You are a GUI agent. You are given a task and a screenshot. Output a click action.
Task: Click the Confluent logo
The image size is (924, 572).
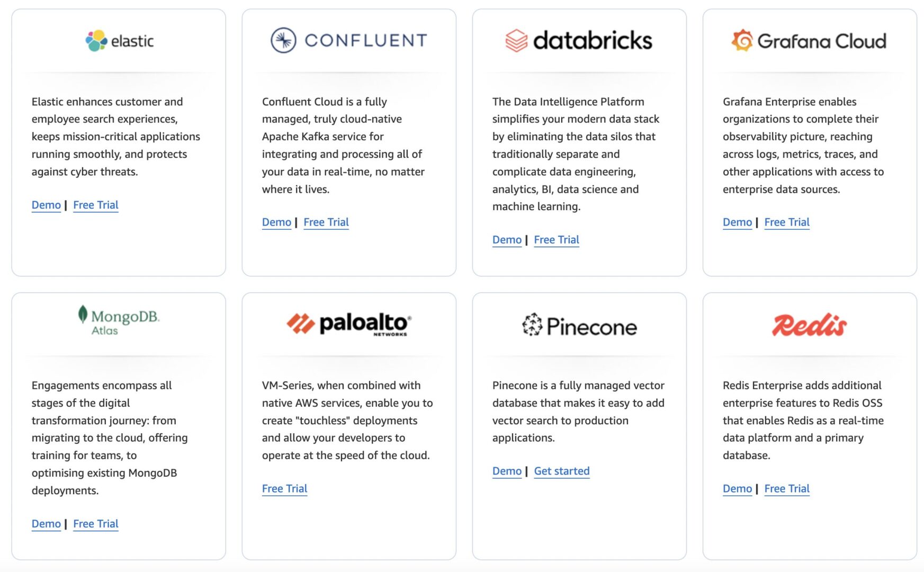click(349, 40)
